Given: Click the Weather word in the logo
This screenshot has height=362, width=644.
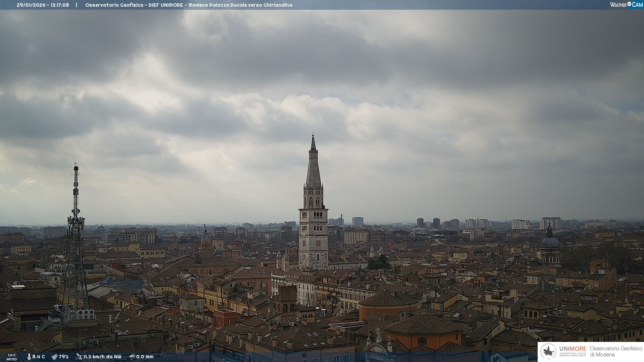Looking at the screenshot, I should coord(618,5).
